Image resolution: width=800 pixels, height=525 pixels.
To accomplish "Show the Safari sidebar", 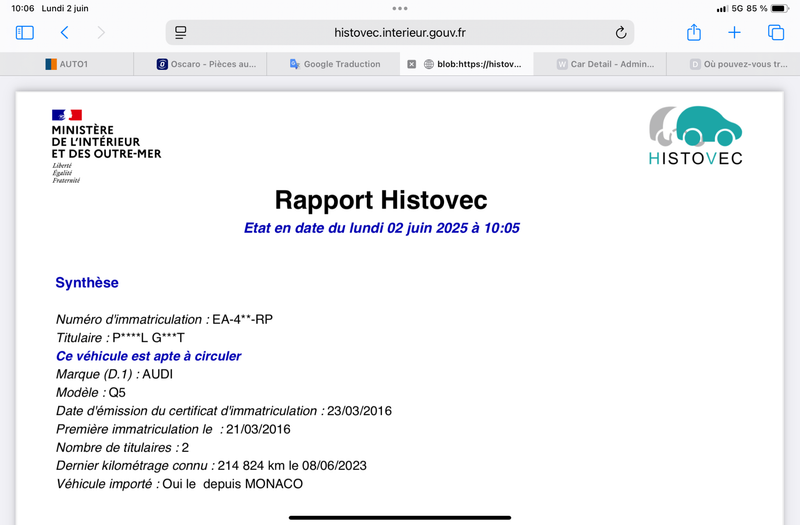I will (24, 33).
